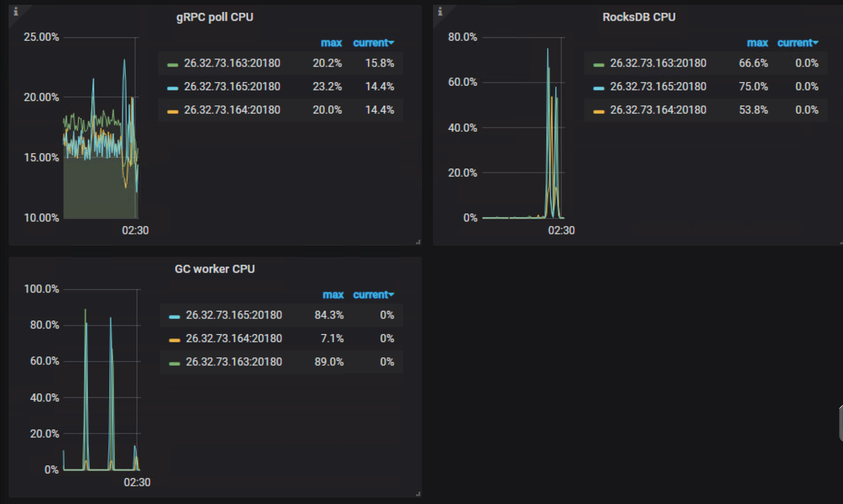Viewport: 843px width, 504px height.
Task: Open the current sort dropdown in gRPC poll CPU legend
Action: point(373,43)
